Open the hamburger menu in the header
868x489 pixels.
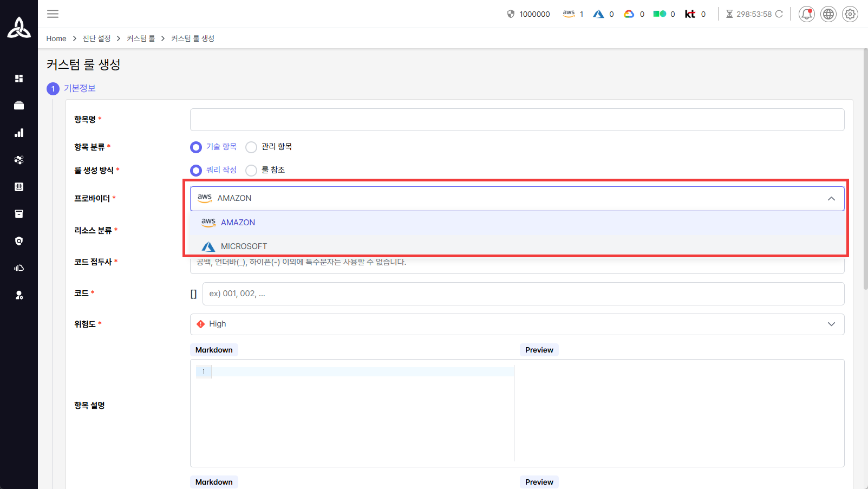(53, 14)
